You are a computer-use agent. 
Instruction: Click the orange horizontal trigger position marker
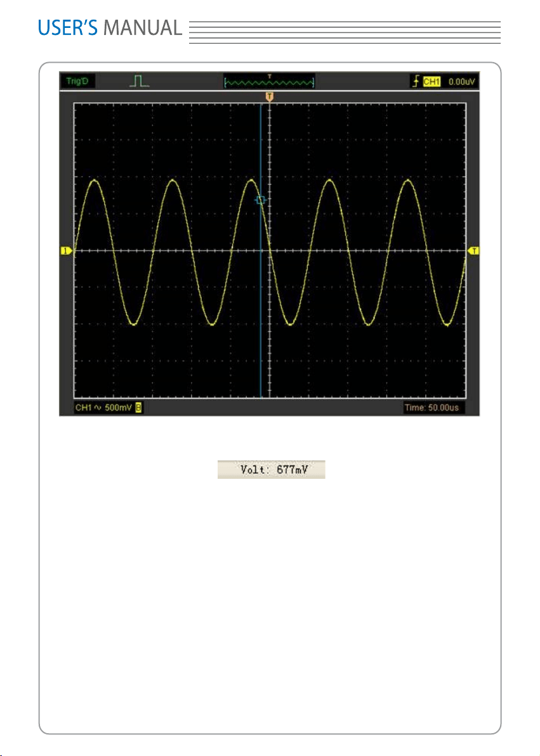pyautogui.click(x=270, y=97)
